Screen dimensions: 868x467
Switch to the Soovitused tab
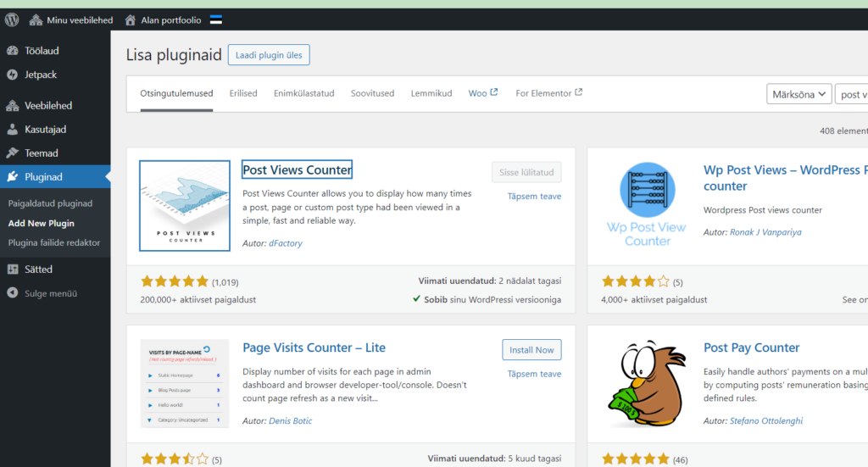(x=372, y=93)
